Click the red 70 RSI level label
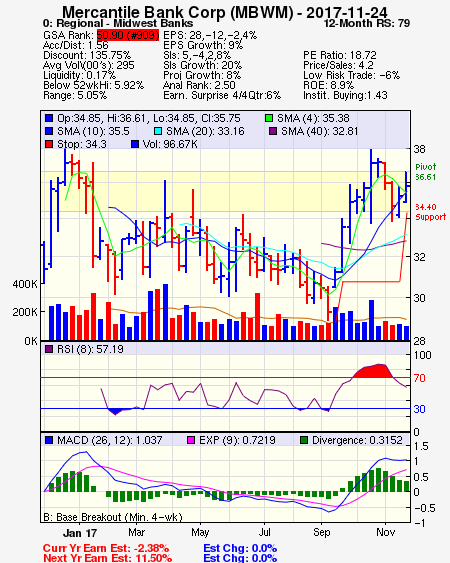This screenshot has width=450, height=563. click(419, 378)
